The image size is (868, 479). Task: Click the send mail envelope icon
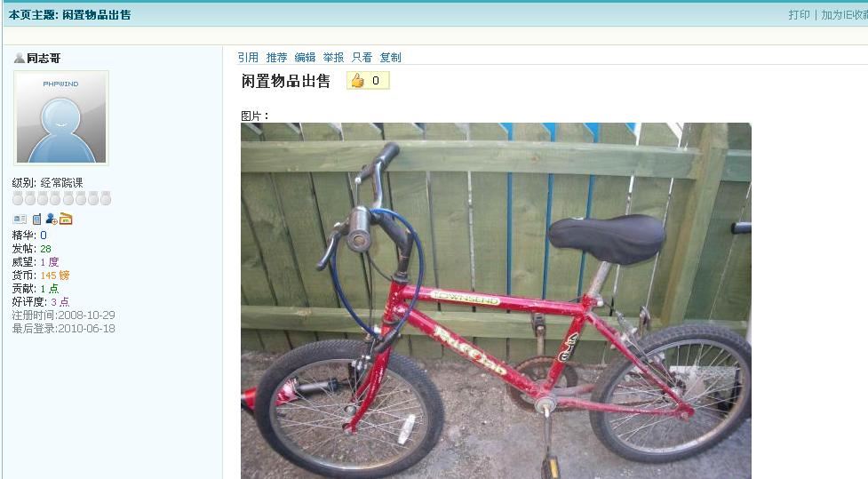(66, 220)
